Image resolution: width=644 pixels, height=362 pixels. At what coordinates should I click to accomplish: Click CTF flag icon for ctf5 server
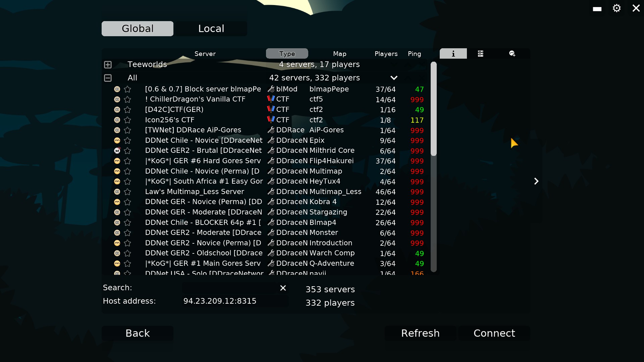pos(271,99)
